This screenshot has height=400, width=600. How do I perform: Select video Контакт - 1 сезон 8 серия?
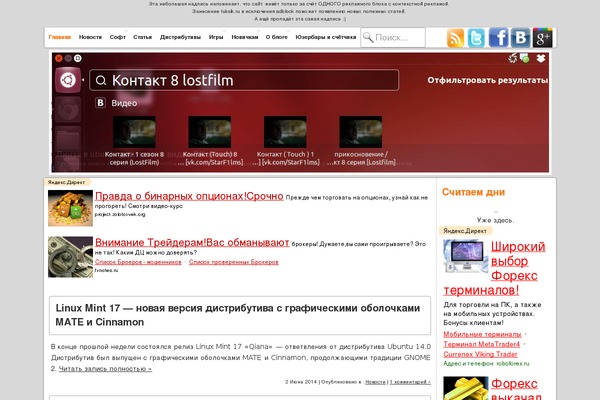click(x=134, y=141)
